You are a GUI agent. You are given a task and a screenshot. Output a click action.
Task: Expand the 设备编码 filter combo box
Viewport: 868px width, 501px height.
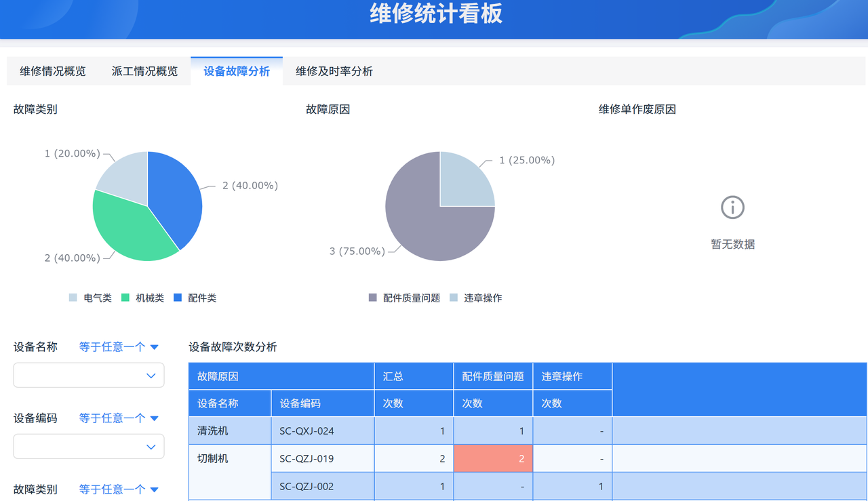point(89,447)
